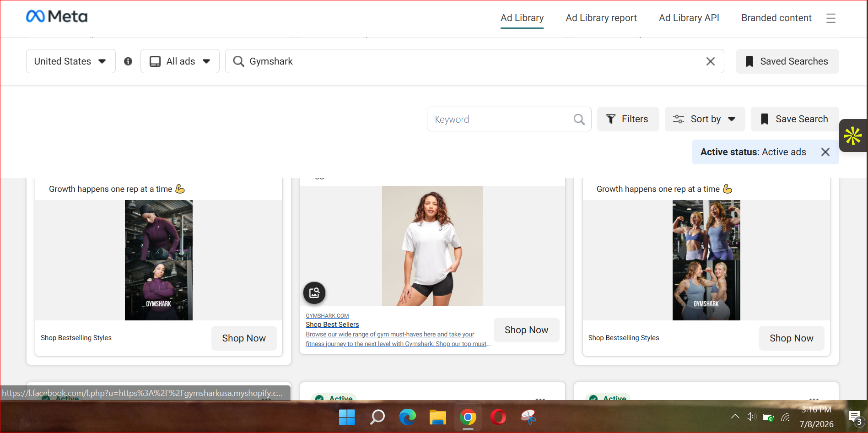Screen dimensions: 868x433
Task: Remove the Active status filter chip
Action: (x=825, y=152)
